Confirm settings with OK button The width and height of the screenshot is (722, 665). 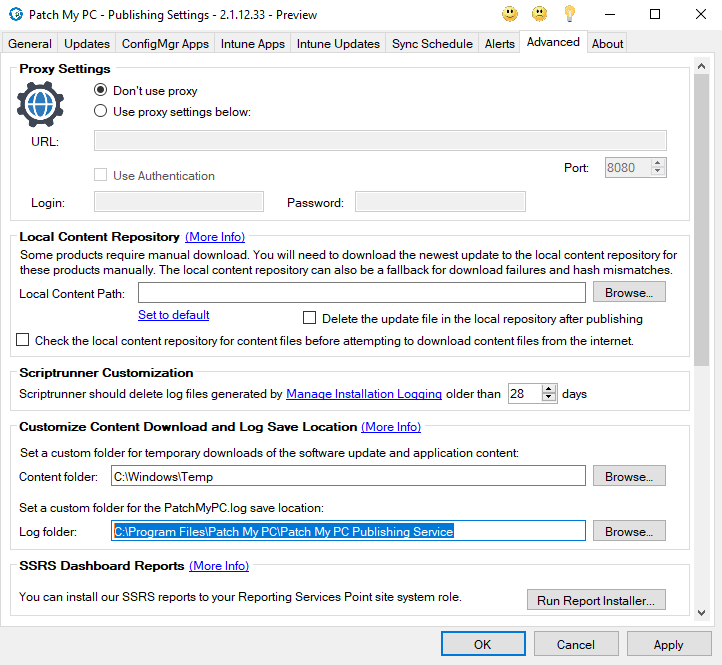click(x=483, y=644)
